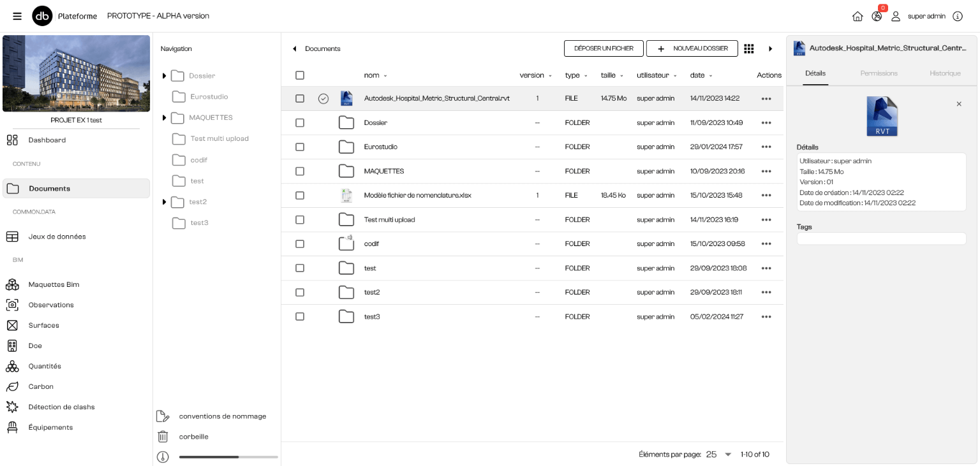
Task: Open the items per page dropdown
Action: (x=727, y=455)
